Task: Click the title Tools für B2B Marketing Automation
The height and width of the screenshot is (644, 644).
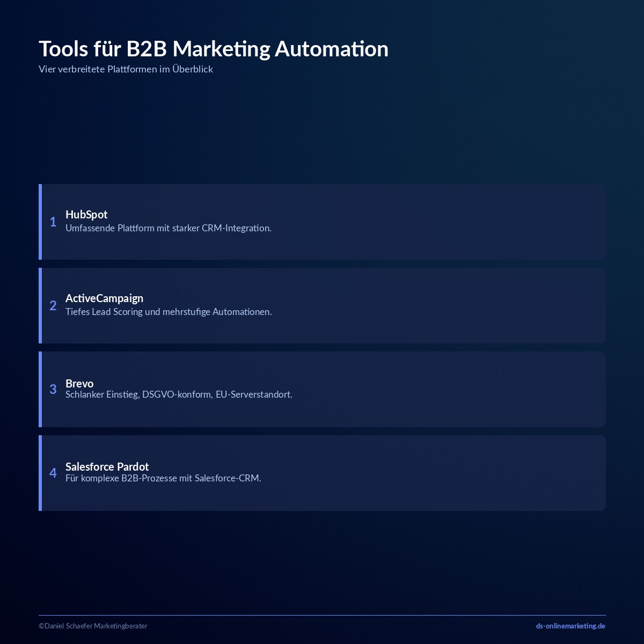Action: coord(214,49)
